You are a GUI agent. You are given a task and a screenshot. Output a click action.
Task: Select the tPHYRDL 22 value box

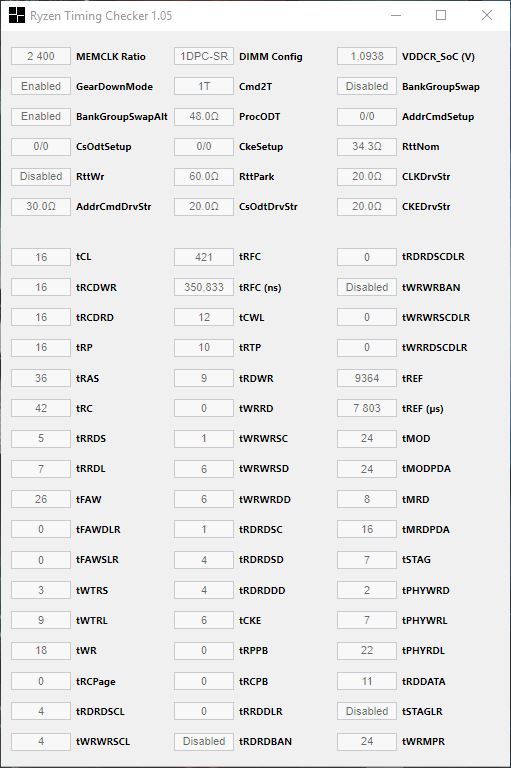pos(367,650)
